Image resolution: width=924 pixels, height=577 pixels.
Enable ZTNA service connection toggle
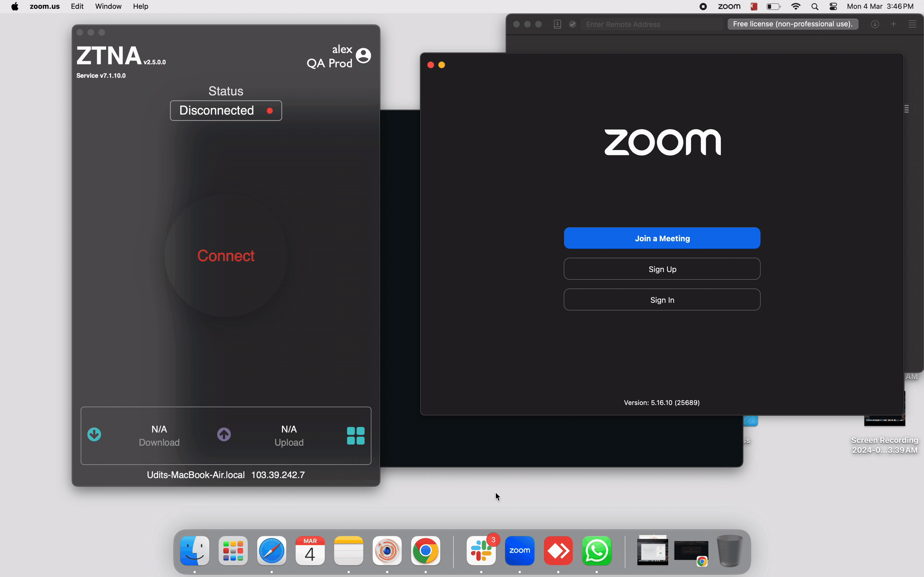(226, 255)
